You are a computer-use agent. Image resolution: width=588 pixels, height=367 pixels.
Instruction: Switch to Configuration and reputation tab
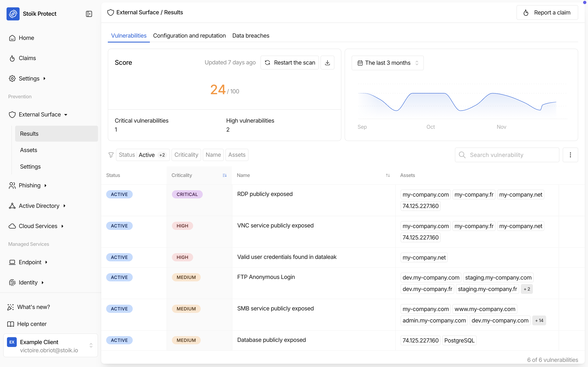pos(189,36)
